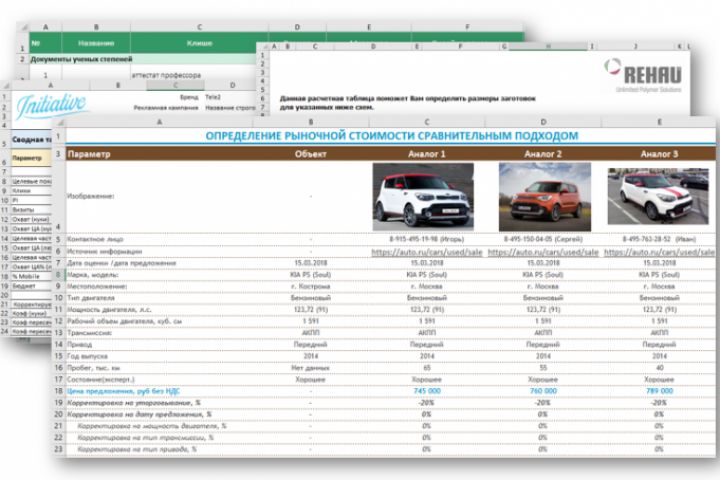The width and height of the screenshot is (720, 480).
Task: Select the Аналог 2 header cell
Action: (x=543, y=154)
